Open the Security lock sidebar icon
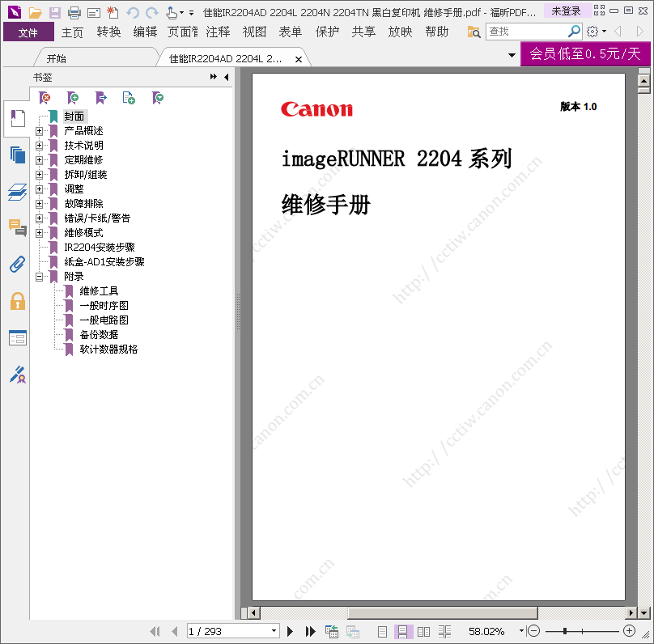The width and height of the screenshot is (654, 644). 18,301
